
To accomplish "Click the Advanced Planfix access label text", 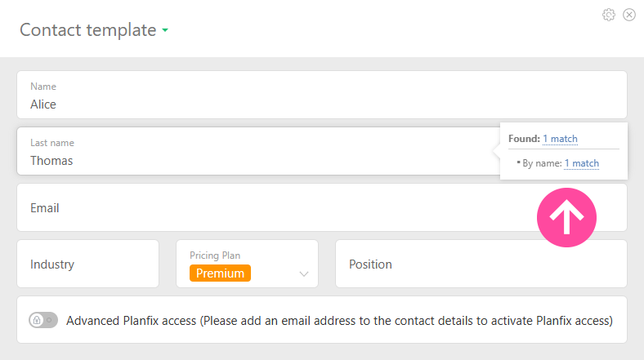I will pyautogui.click(x=339, y=321).
